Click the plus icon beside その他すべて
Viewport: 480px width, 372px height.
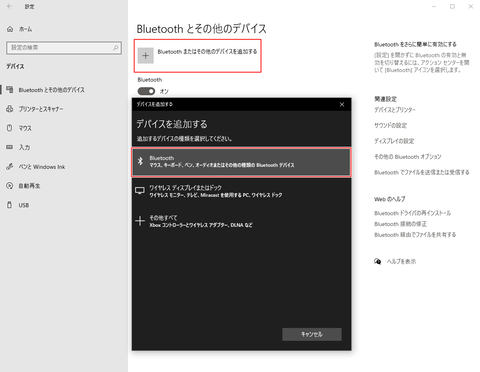(x=140, y=221)
